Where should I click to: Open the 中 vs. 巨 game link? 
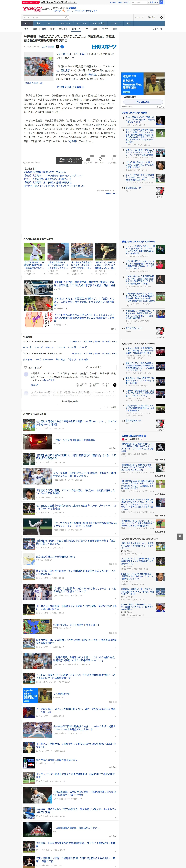pos(27,347)
